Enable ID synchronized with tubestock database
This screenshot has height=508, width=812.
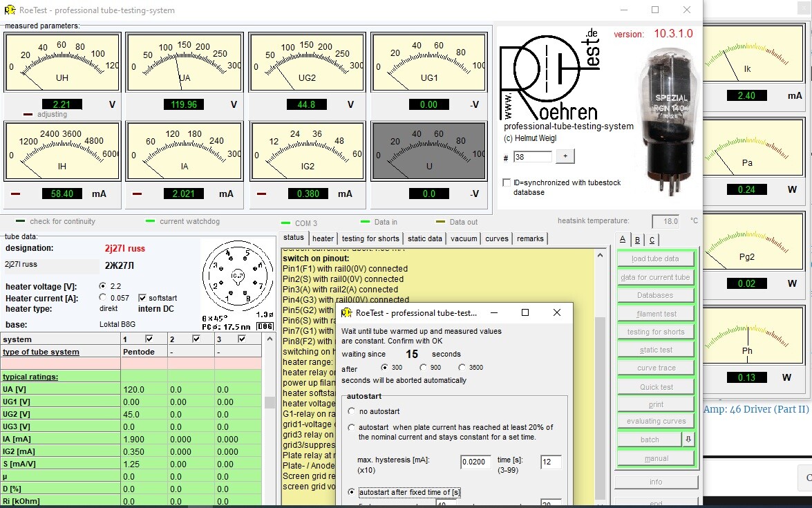(507, 182)
